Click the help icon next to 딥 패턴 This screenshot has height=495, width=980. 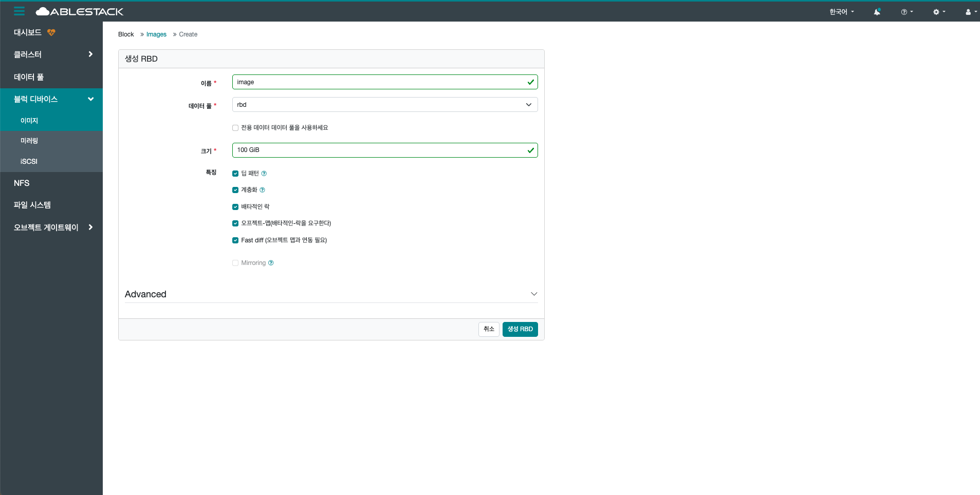(x=264, y=173)
